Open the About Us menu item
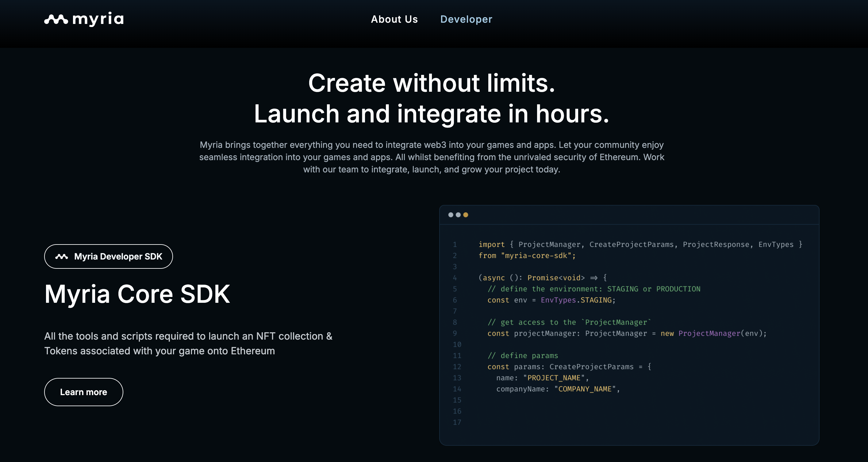The image size is (868, 462). (394, 19)
